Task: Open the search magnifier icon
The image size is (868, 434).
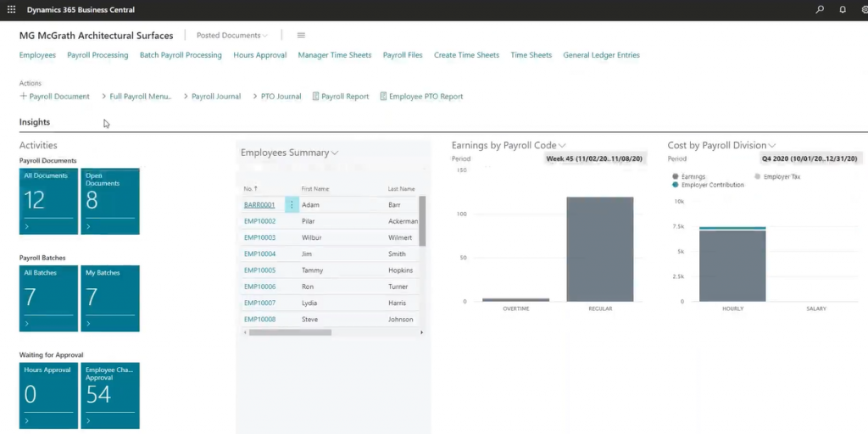Action: click(820, 9)
